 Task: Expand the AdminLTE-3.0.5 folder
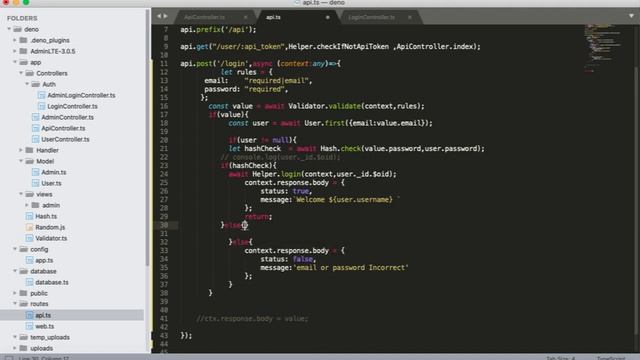(x=15, y=51)
